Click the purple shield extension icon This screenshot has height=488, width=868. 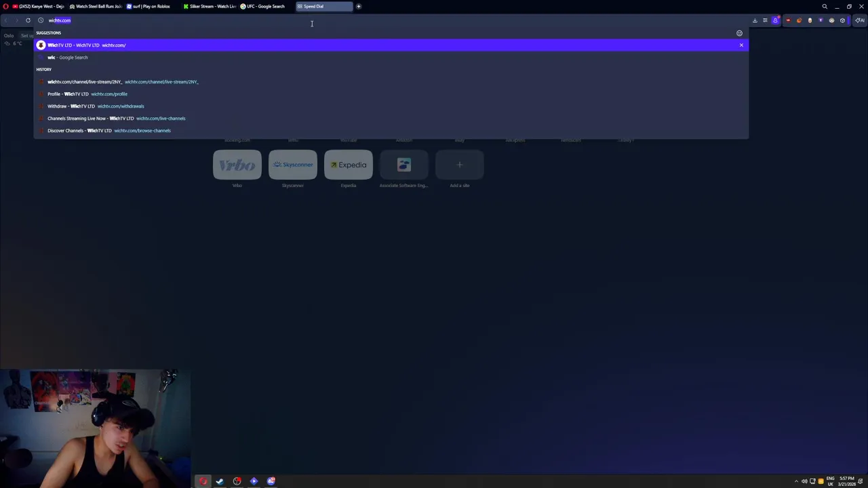click(x=821, y=20)
